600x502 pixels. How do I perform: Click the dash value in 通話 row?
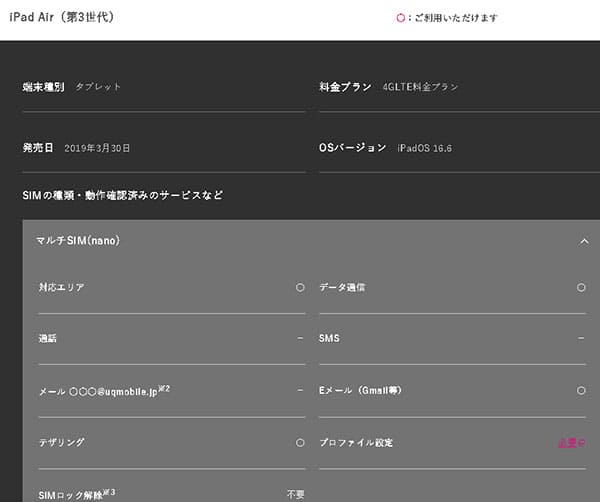click(x=300, y=338)
